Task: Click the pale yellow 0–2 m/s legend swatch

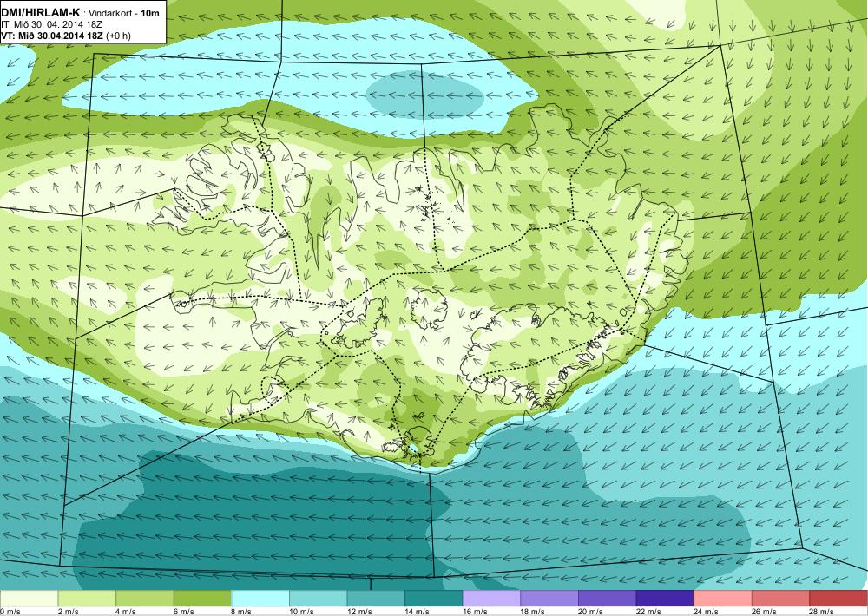Action: click(29, 599)
